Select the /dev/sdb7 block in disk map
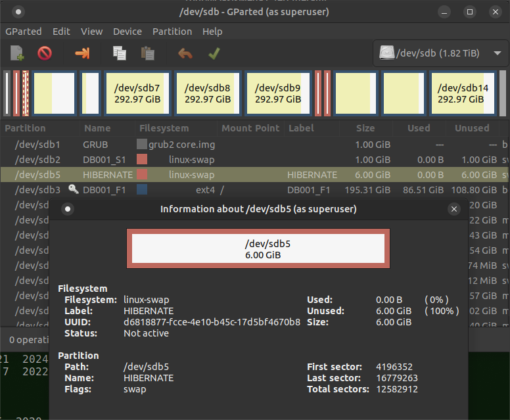 (x=137, y=93)
